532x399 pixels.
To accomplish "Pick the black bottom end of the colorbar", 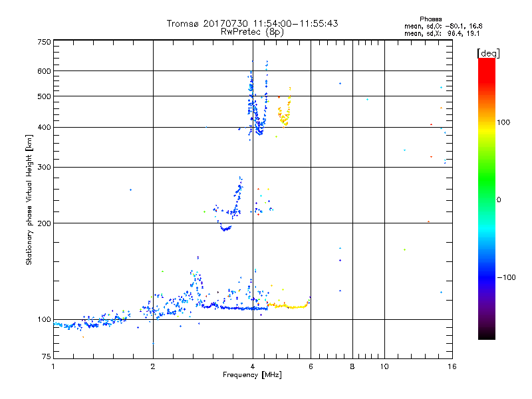I will (487, 334).
